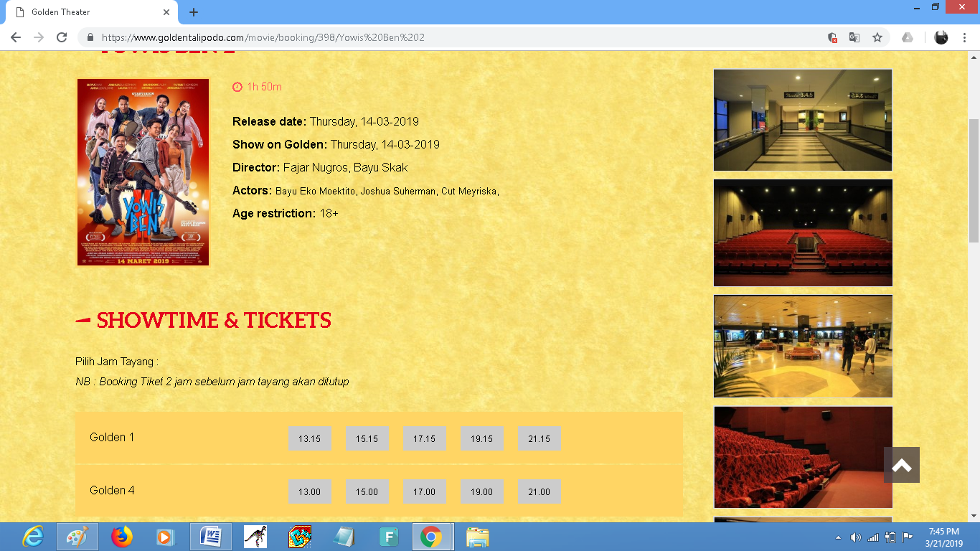This screenshot has height=551, width=980.
Task: Select Golden 4 showtime 13.00
Action: (x=309, y=491)
